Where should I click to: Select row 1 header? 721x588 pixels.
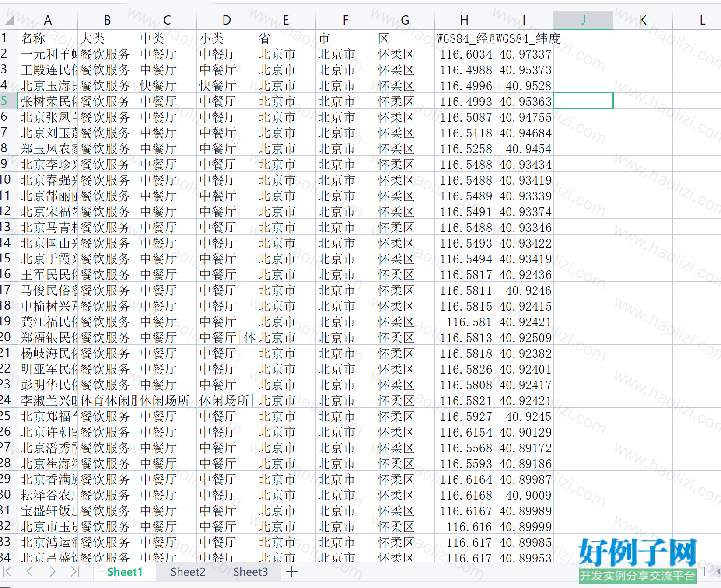(x=9, y=38)
